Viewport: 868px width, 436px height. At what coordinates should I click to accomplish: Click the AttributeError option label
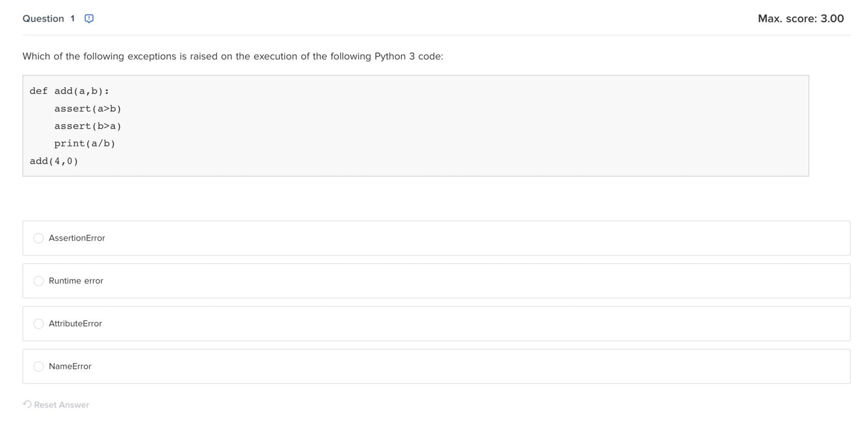75,324
